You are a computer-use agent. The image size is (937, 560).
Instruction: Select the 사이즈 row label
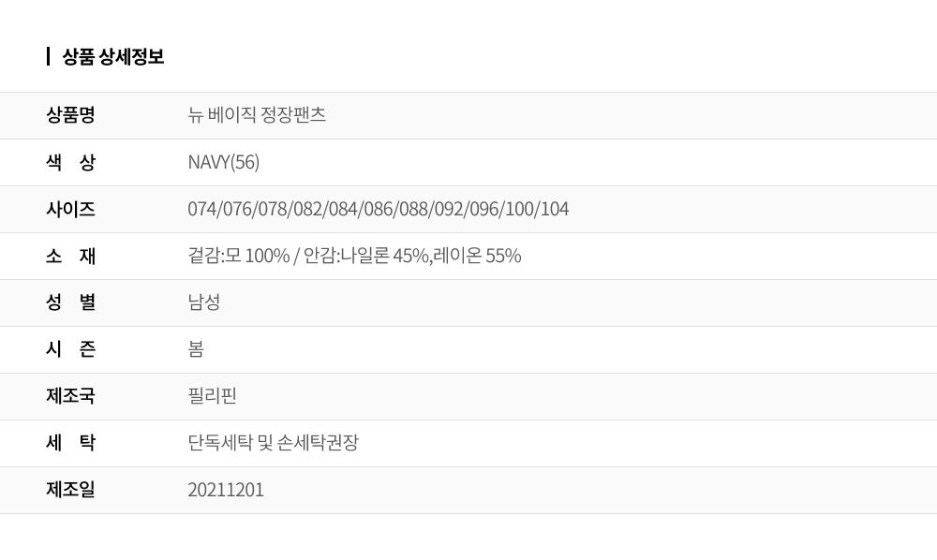[70, 209]
